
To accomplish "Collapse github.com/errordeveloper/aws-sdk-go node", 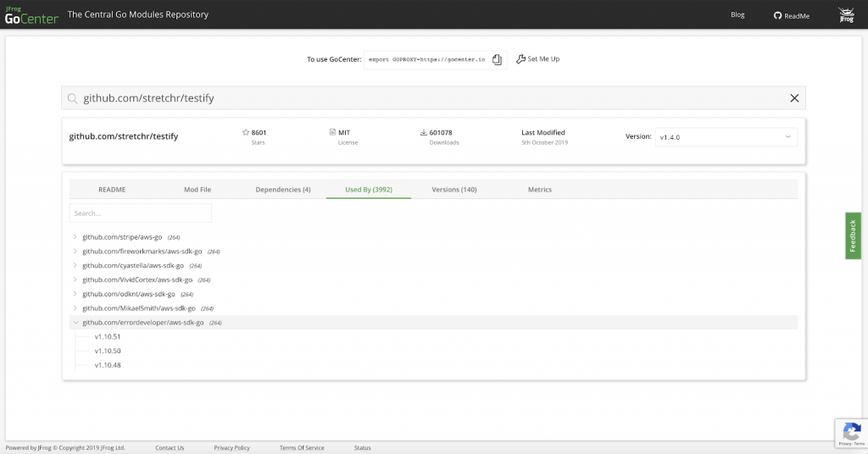I will pyautogui.click(x=75, y=323).
